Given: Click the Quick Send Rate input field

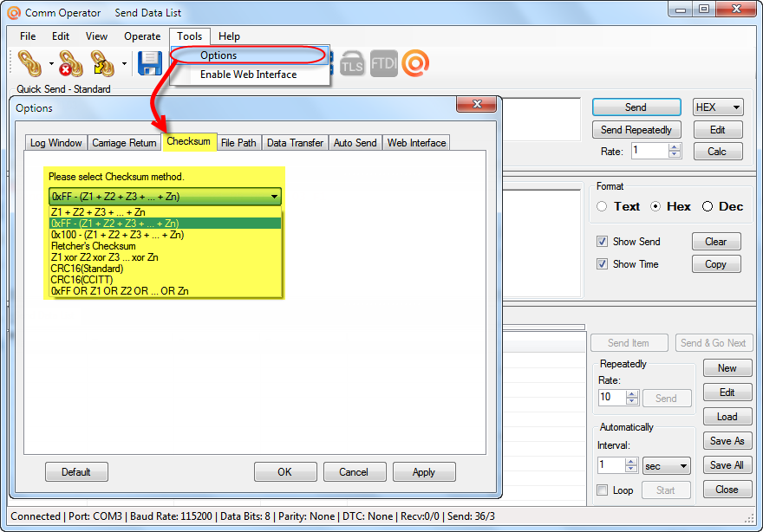Looking at the screenshot, I should 650,152.
